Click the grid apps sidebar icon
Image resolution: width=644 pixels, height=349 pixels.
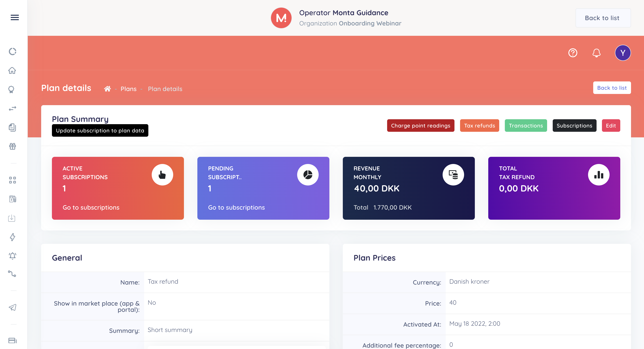coord(12,180)
